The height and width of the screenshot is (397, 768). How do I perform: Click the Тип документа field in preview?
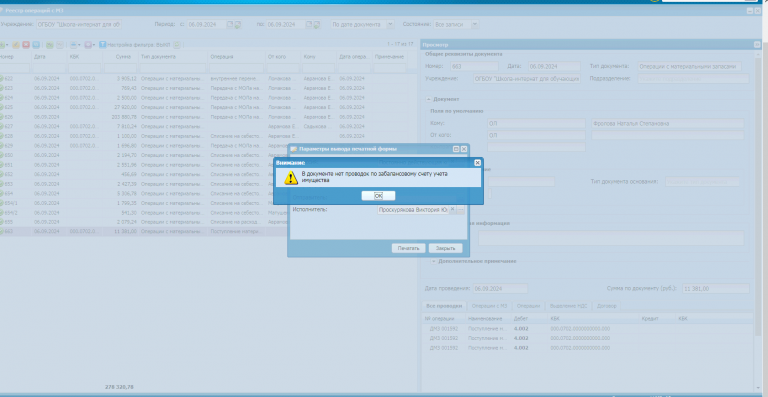click(x=690, y=66)
